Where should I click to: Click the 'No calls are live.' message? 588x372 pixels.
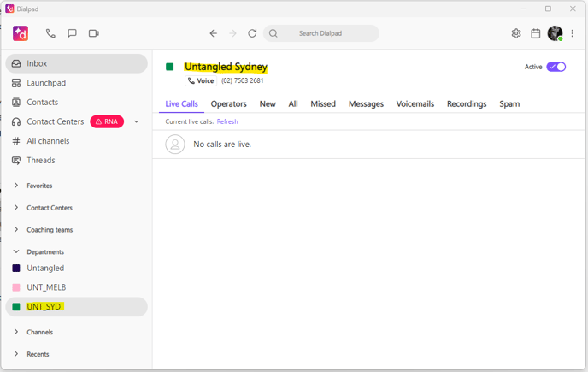(222, 145)
